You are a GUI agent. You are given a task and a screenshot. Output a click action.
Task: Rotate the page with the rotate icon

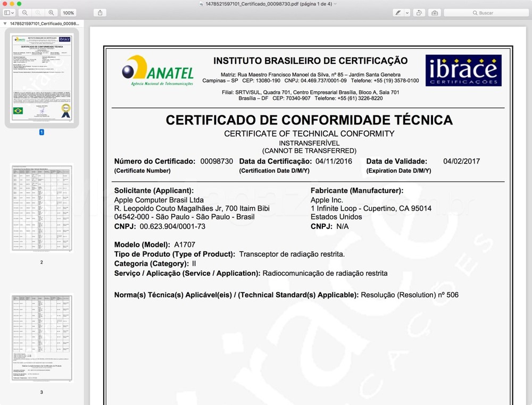tap(419, 12)
